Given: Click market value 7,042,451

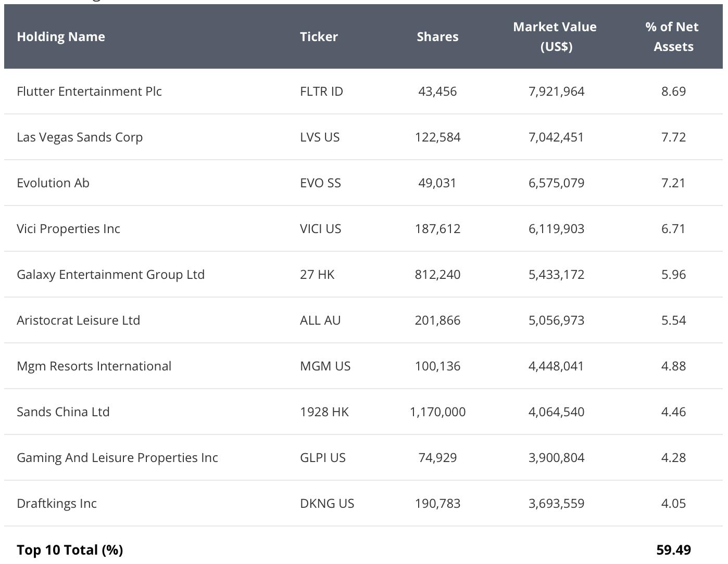Looking at the screenshot, I should [x=556, y=137].
